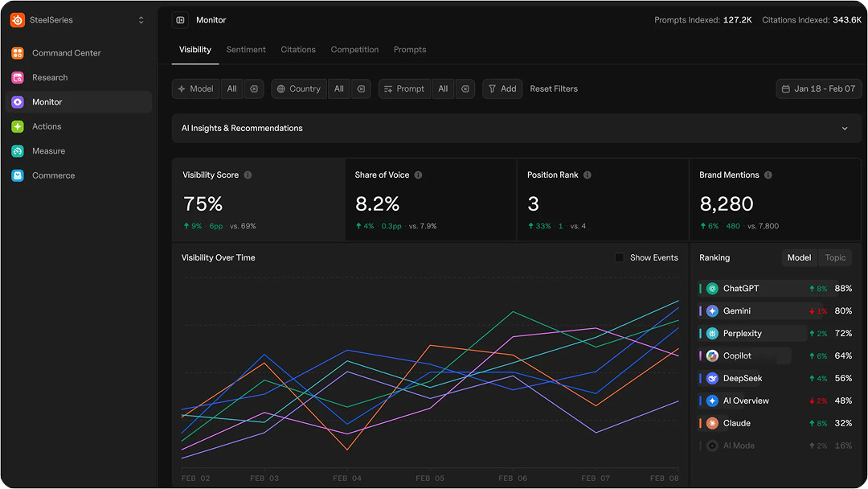Clear the Prompt filter

pyautogui.click(x=465, y=88)
